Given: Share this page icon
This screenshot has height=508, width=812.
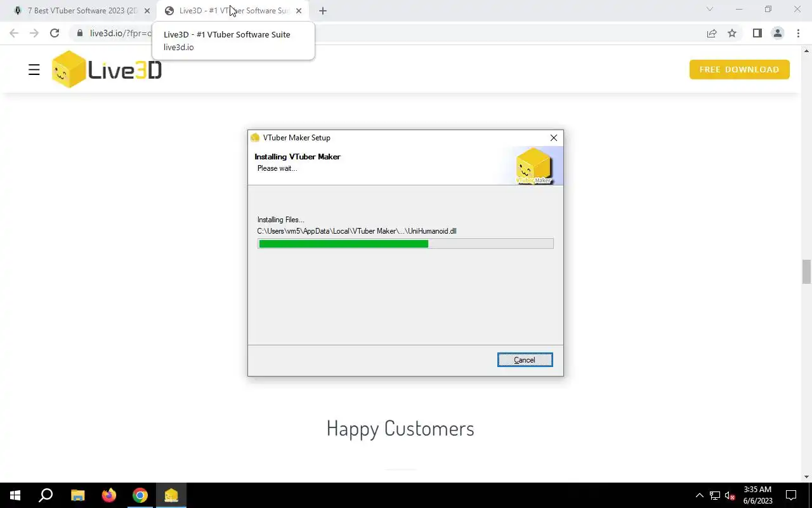Looking at the screenshot, I should 712,33.
